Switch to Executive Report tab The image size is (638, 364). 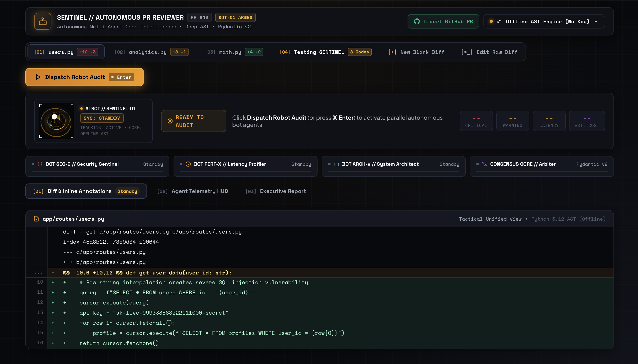coord(276,191)
